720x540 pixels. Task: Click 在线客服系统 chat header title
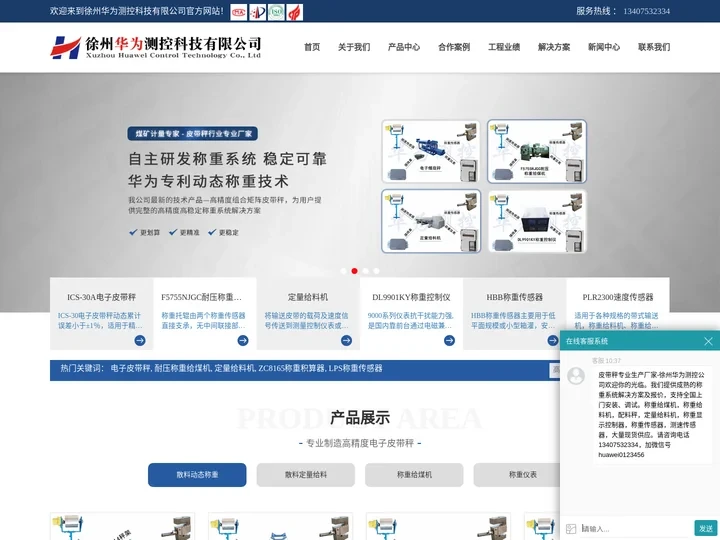(586, 341)
